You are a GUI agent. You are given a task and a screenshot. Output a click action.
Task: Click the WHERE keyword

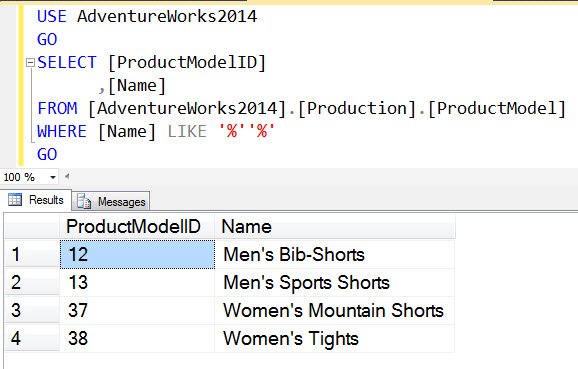[x=62, y=132]
